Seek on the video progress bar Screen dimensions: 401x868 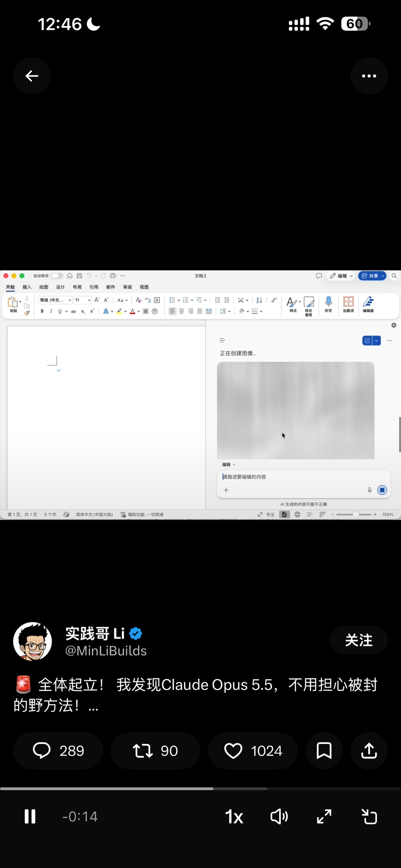(x=200, y=789)
